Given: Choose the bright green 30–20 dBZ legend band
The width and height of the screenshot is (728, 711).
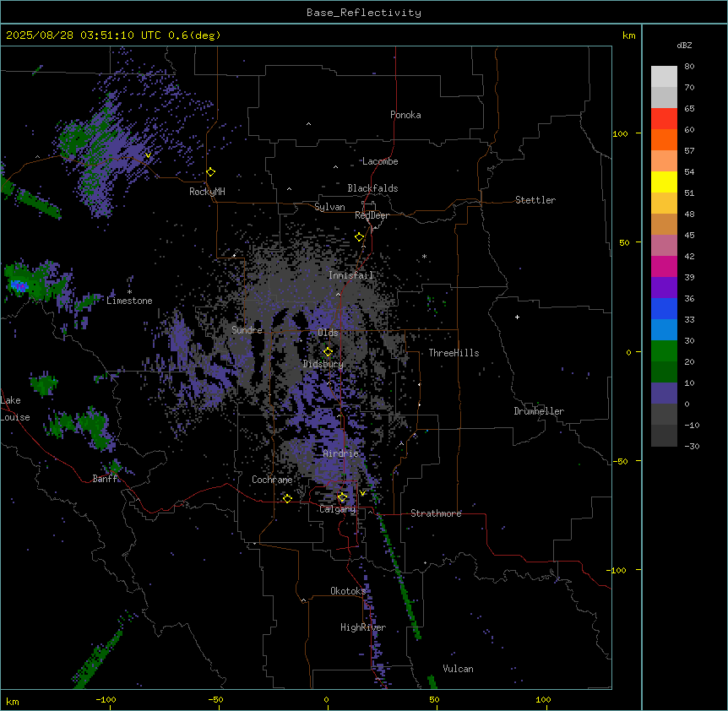Looking at the screenshot, I should 664,351.
